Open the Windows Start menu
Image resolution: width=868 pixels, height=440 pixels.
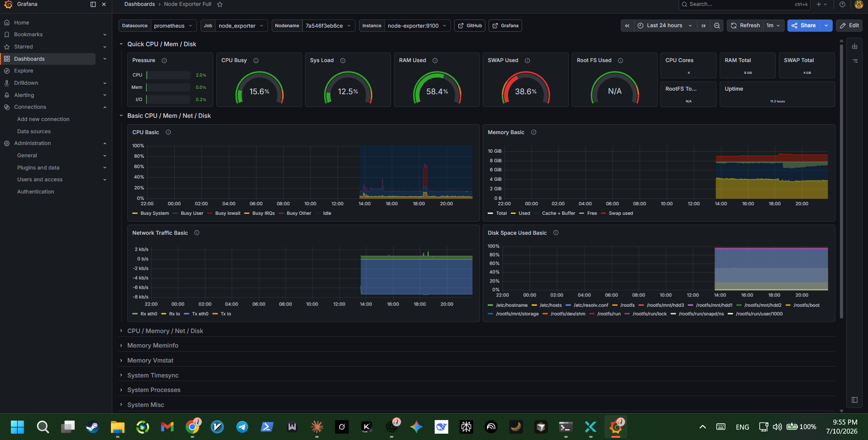(x=17, y=427)
